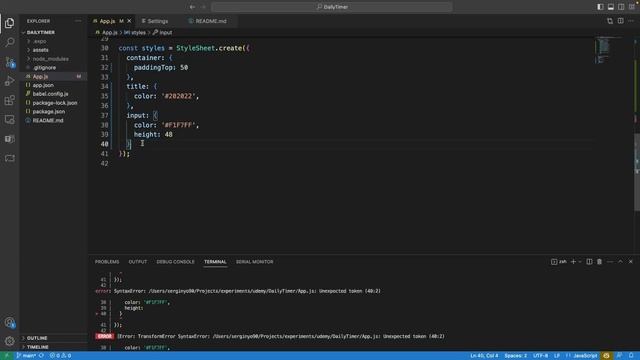
Task: Open the Search view in activity bar
Action: (x=9, y=42)
